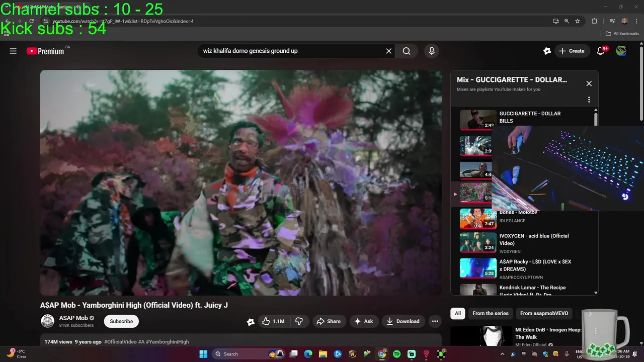Share the video
This screenshot has width=644, height=362.
328,321
